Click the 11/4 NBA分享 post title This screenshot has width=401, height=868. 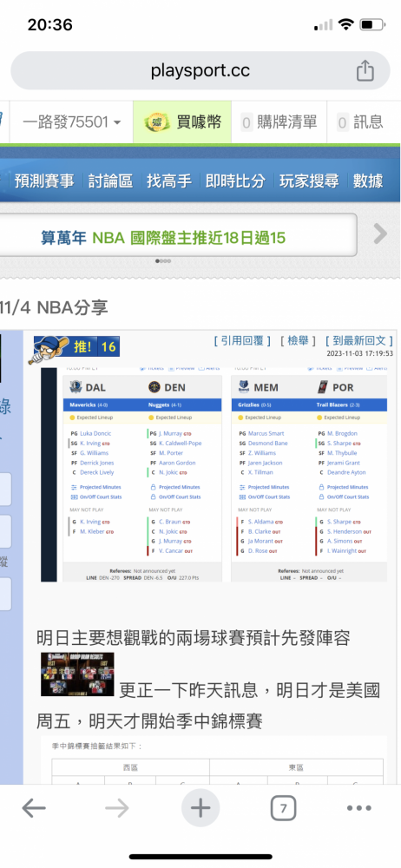pos(55,307)
